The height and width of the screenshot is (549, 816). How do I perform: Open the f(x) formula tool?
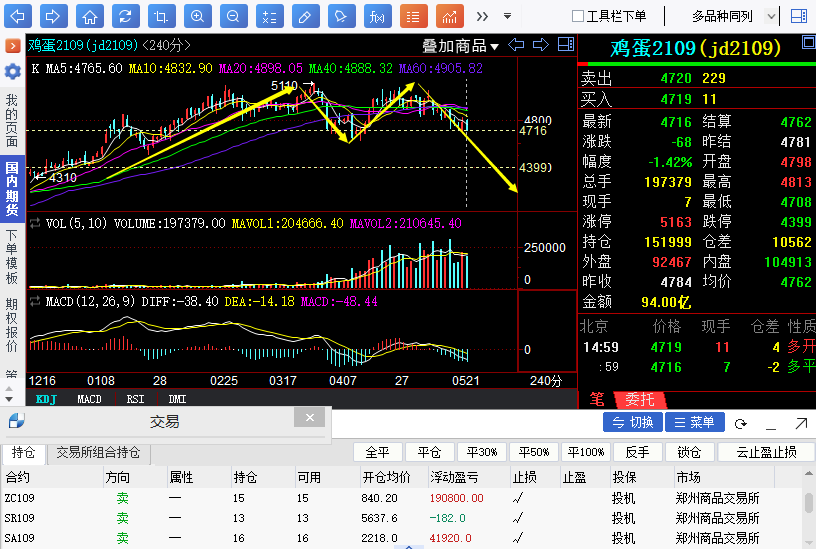(x=377, y=17)
